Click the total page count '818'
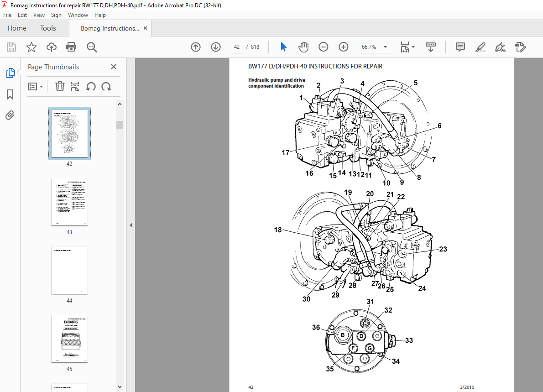This screenshot has height=392, width=543. tap(255, 47)
